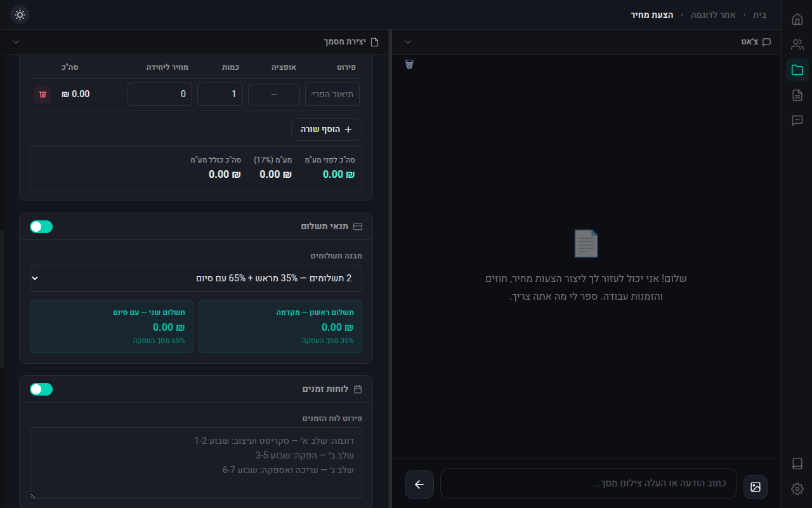Send the message with arrow button
This screenshot has height=508, width=812.
[419, 485]
